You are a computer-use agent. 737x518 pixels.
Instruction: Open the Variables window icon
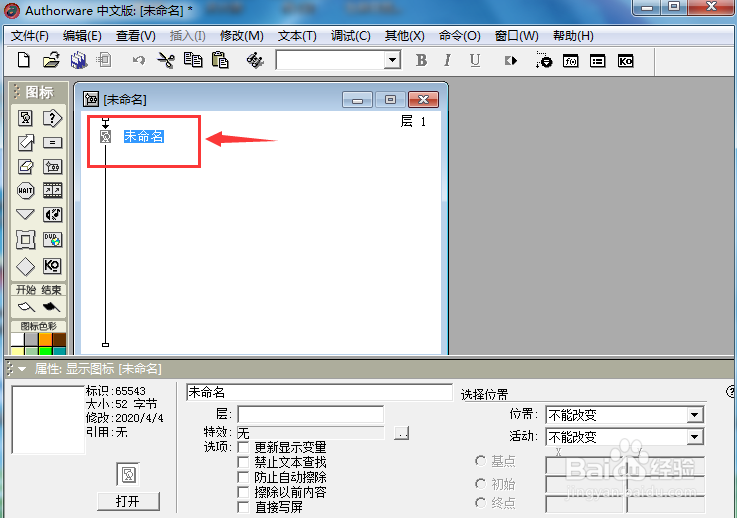point(597,61)
